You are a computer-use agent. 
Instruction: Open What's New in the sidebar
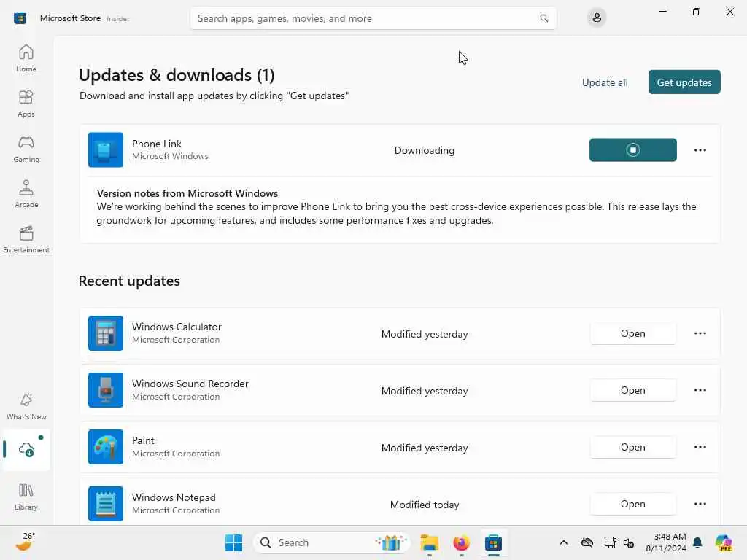26,406
